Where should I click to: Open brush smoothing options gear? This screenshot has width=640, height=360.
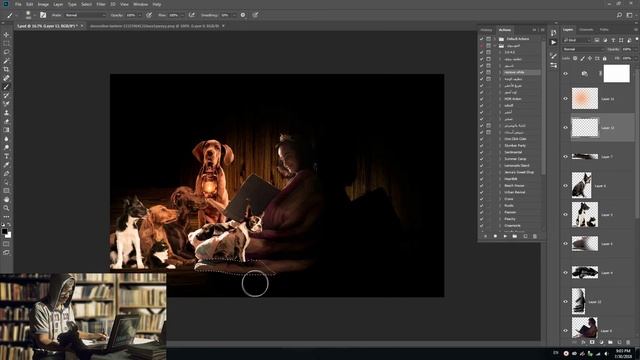click(243, 15)
